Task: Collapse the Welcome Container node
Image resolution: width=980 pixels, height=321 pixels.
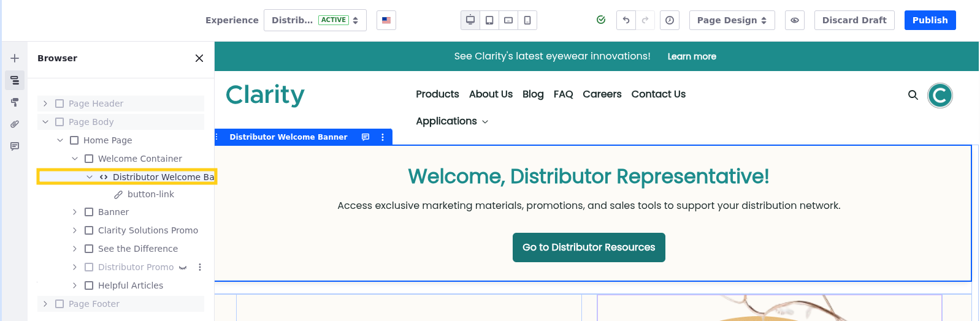Action: coord(75,159)
